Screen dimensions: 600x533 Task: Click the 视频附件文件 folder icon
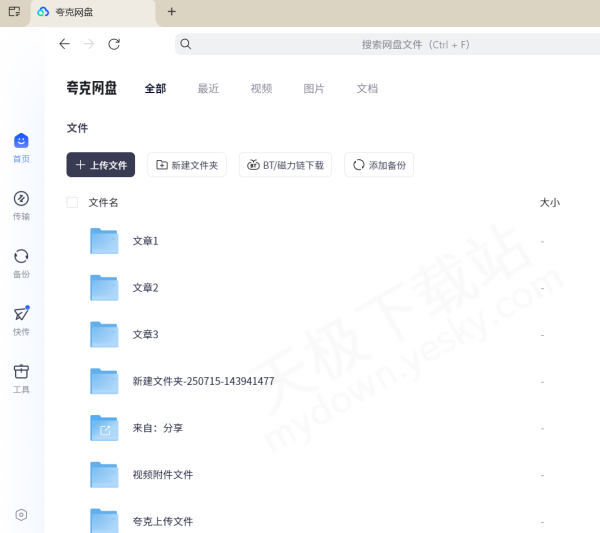(x=104, y=474)
